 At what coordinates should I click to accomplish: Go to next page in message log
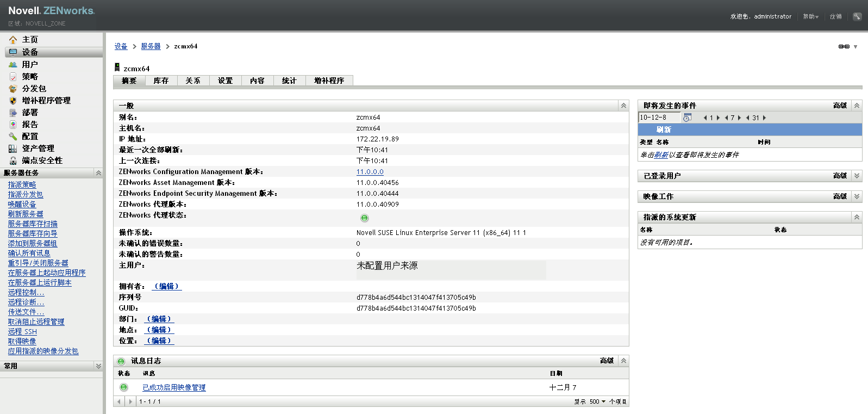tap(130, 401)
